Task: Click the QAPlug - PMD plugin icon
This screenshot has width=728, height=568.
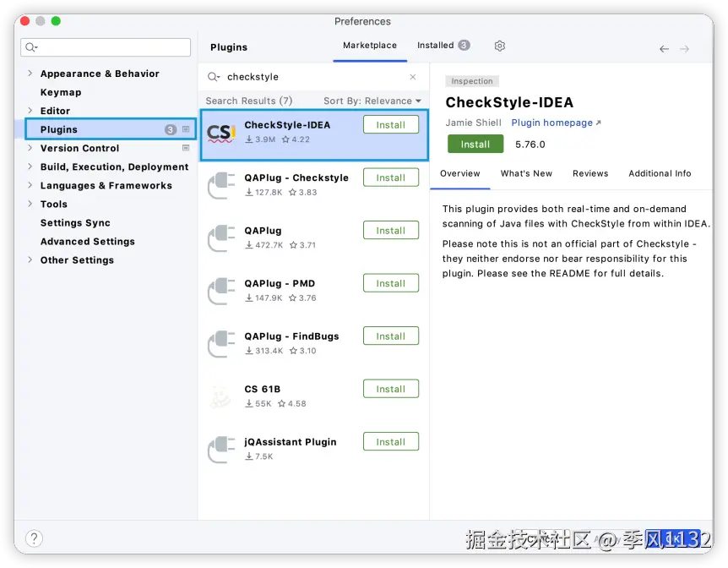Action: (221, 291)
